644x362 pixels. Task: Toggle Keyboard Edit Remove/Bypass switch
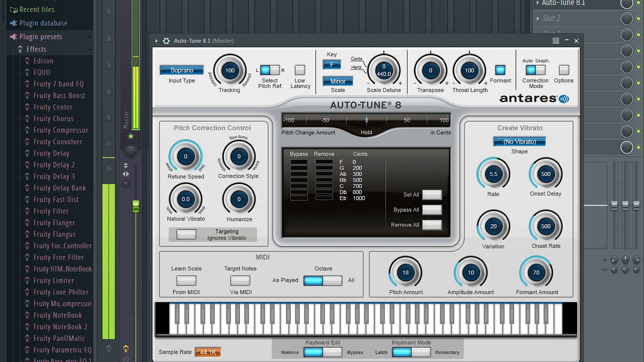pyautogui.click(x=323, y=352)
